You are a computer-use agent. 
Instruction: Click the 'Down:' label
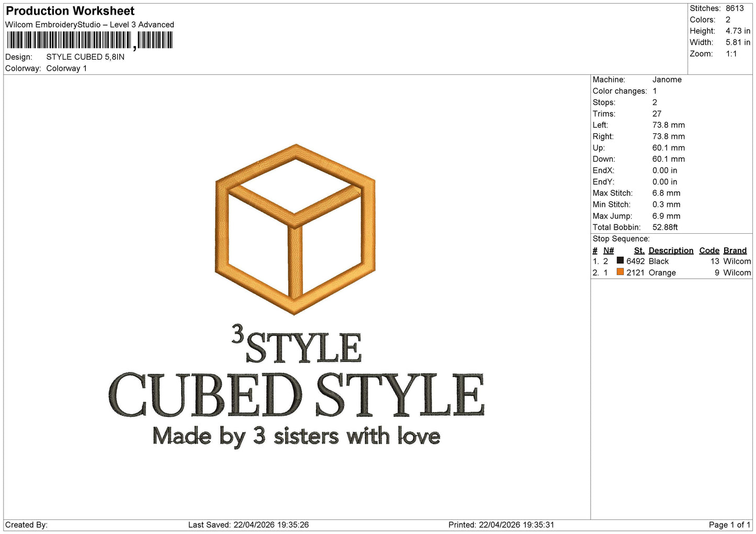tap(604, 159)
